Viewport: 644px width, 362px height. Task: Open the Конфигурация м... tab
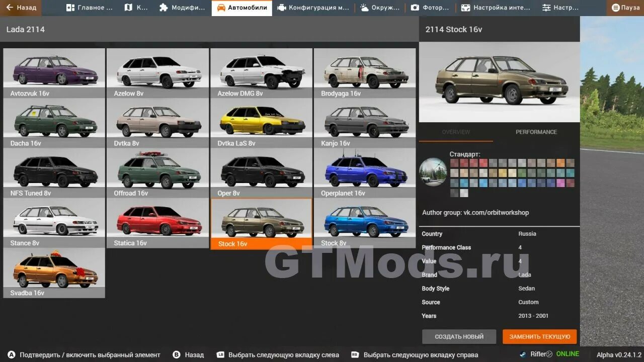pos(313,8)
